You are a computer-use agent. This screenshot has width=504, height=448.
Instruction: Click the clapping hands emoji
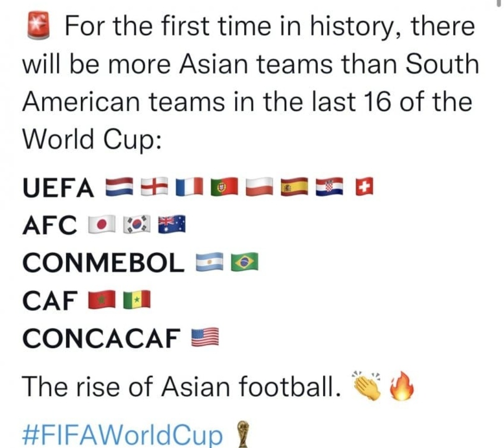point(367,386)
